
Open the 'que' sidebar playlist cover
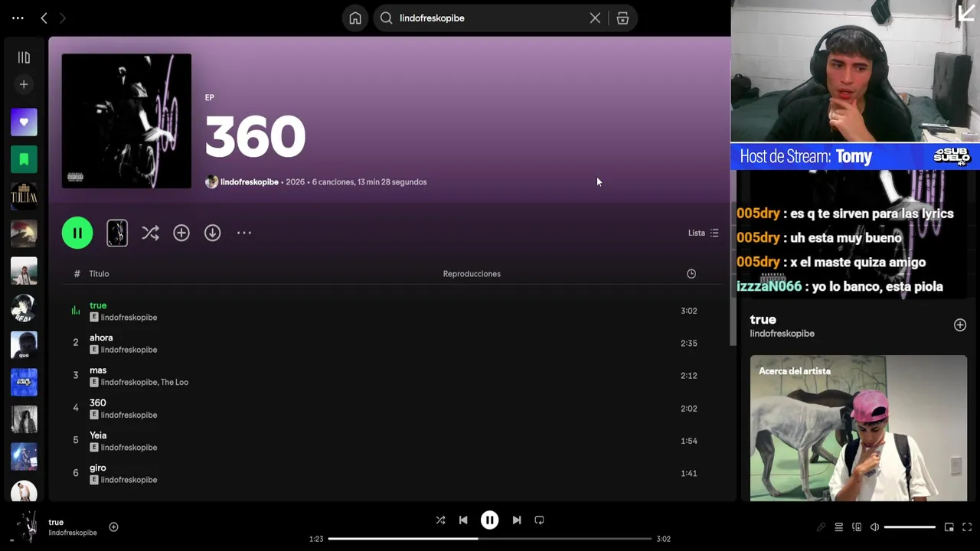coord(24,345)
